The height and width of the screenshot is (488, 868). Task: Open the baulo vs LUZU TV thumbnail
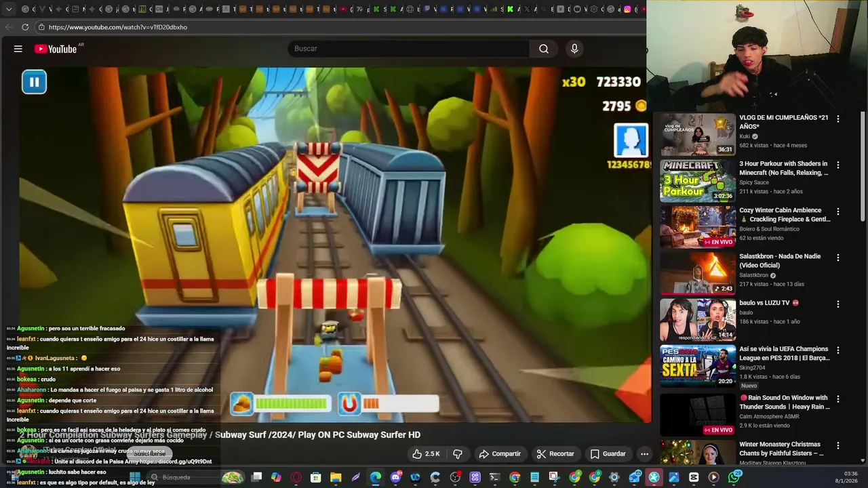click(698, 320)
